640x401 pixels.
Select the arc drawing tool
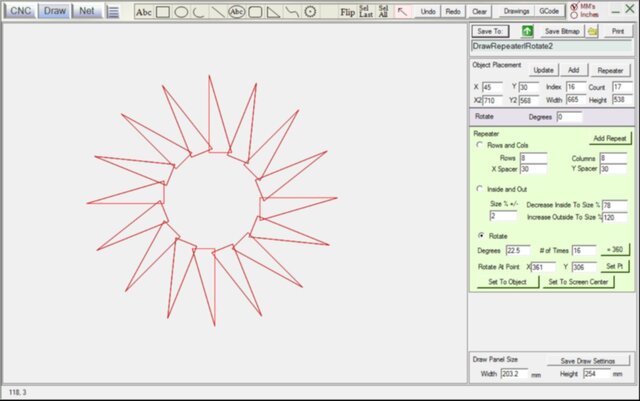[x=199, y=12]
